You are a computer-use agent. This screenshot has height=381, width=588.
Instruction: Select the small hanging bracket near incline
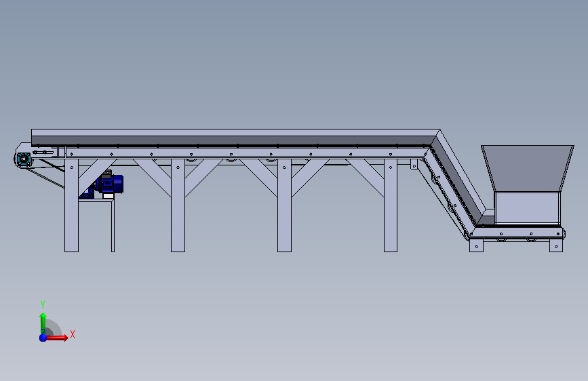(x=414, y=165)
